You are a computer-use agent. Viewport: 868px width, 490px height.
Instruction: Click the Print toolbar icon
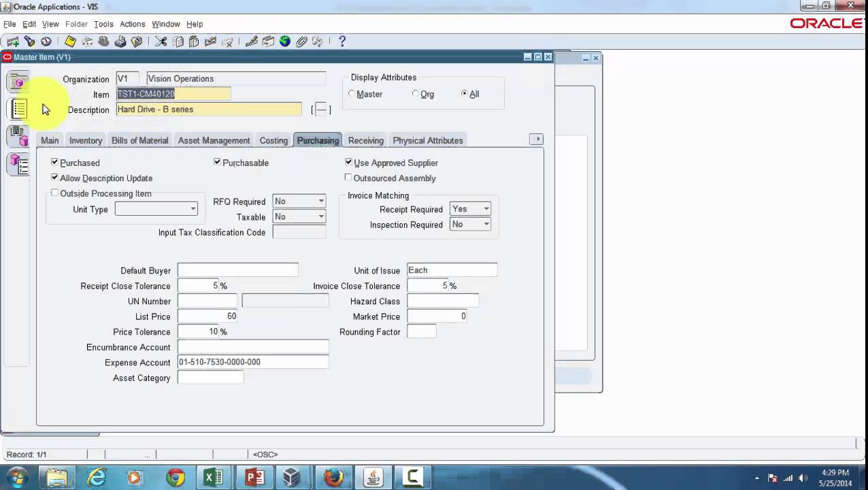(120, 42)
